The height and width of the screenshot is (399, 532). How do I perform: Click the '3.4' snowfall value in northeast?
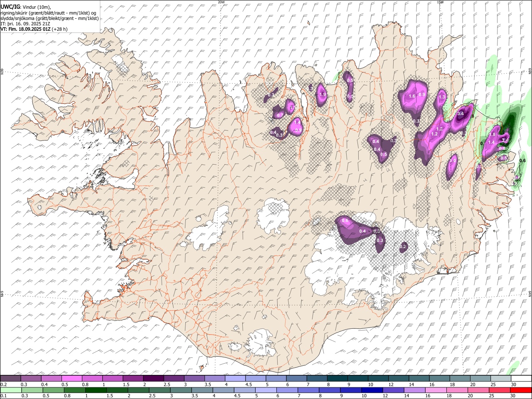[461, 113]
